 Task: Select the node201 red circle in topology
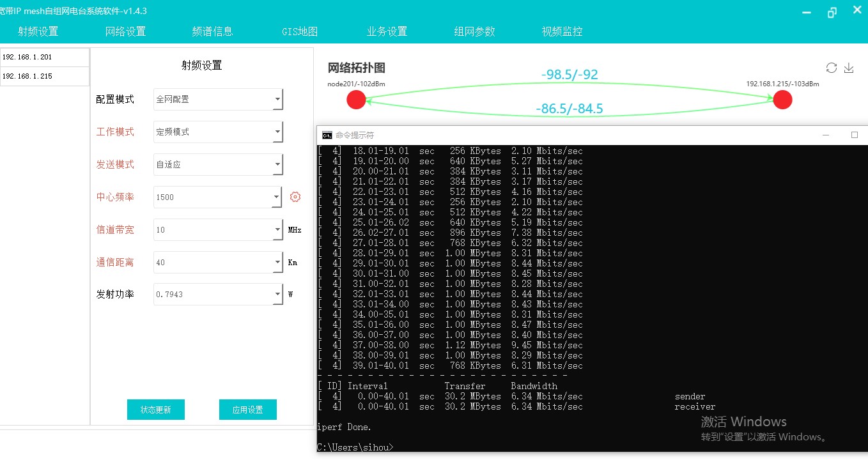pyautogui.click(x=356, y=100)
